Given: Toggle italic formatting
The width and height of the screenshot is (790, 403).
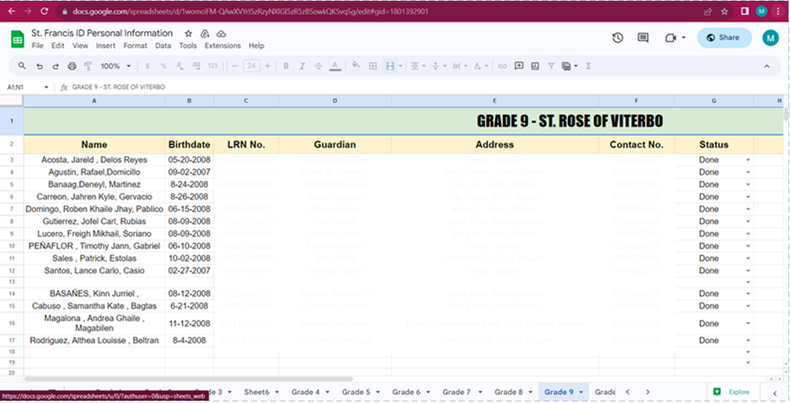Looking at the screenshot, I should click(302, 66).
